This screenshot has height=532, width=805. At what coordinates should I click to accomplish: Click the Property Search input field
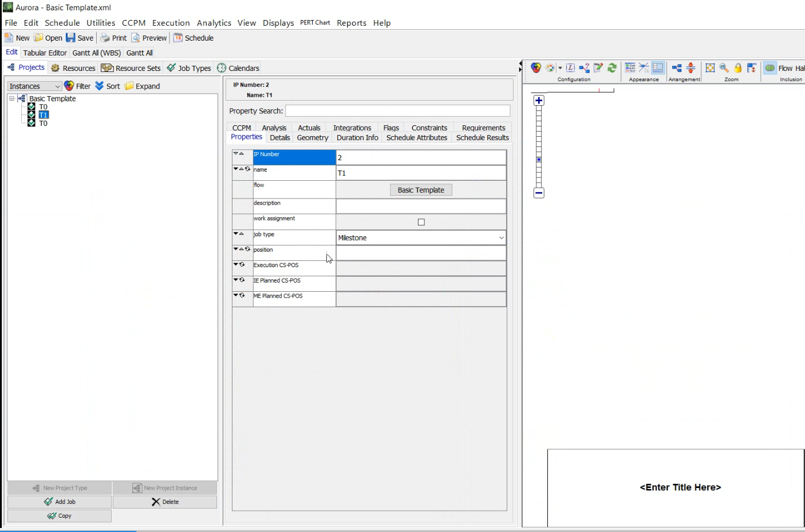(397, 111)
